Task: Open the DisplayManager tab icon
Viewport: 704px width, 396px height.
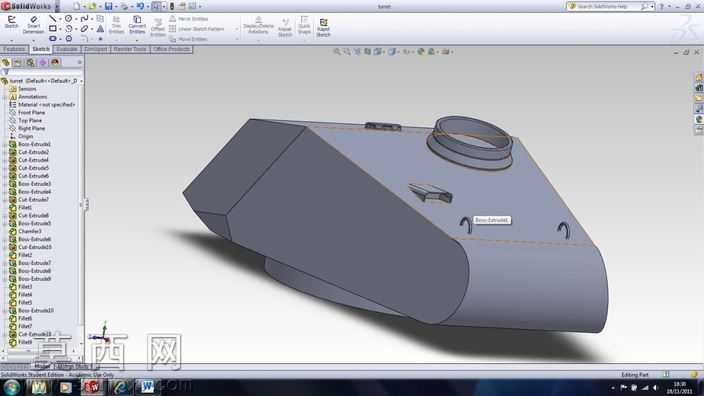Action: pos(56,62)
